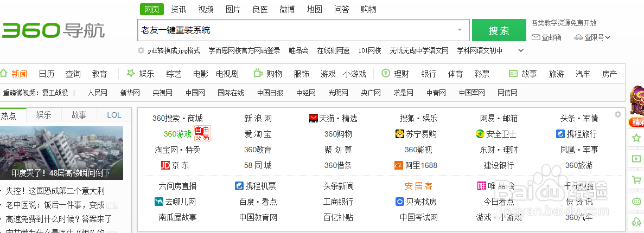The image size is (644, 233).
Task: Open the 中国军网 link
Action: click(x=472, y=93)
